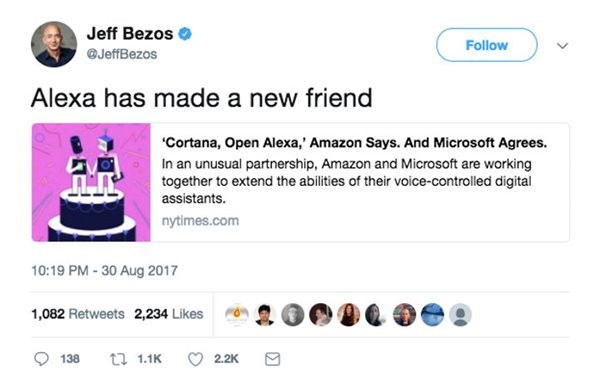Open the Cortana, Open Alexa article headline

354,143
